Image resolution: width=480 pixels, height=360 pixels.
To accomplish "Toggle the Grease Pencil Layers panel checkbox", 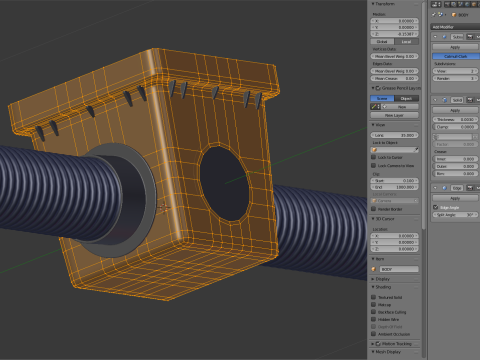I will coord(378,88).
